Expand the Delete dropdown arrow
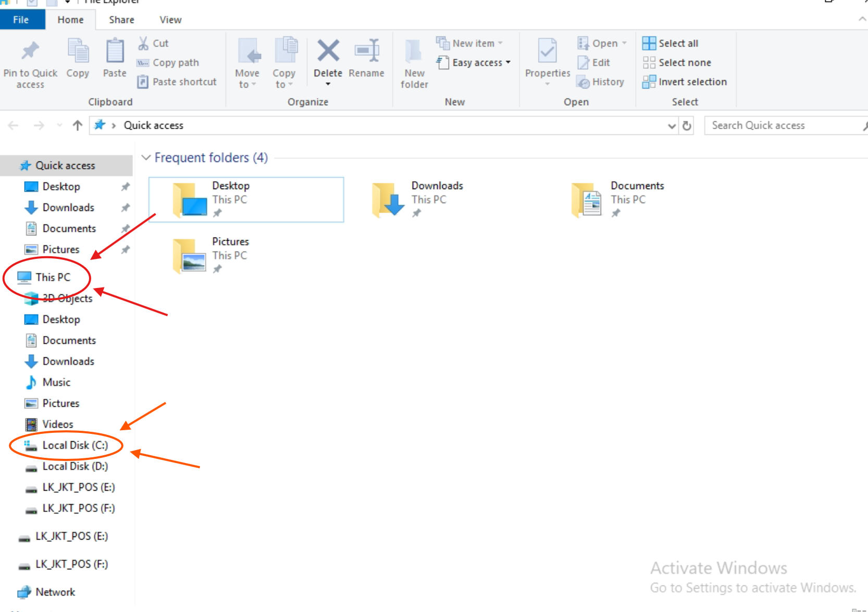Screen dimensions: 868x612 pos(328,84)
